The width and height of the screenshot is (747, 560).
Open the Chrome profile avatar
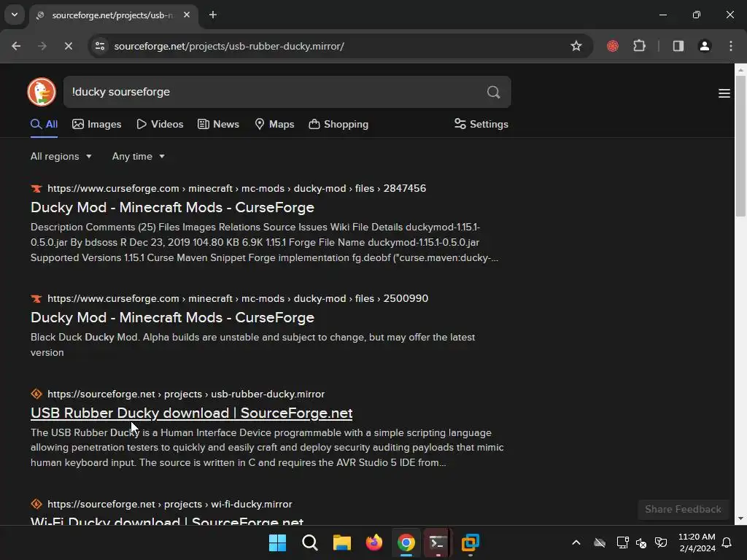(x=705, y=46)
